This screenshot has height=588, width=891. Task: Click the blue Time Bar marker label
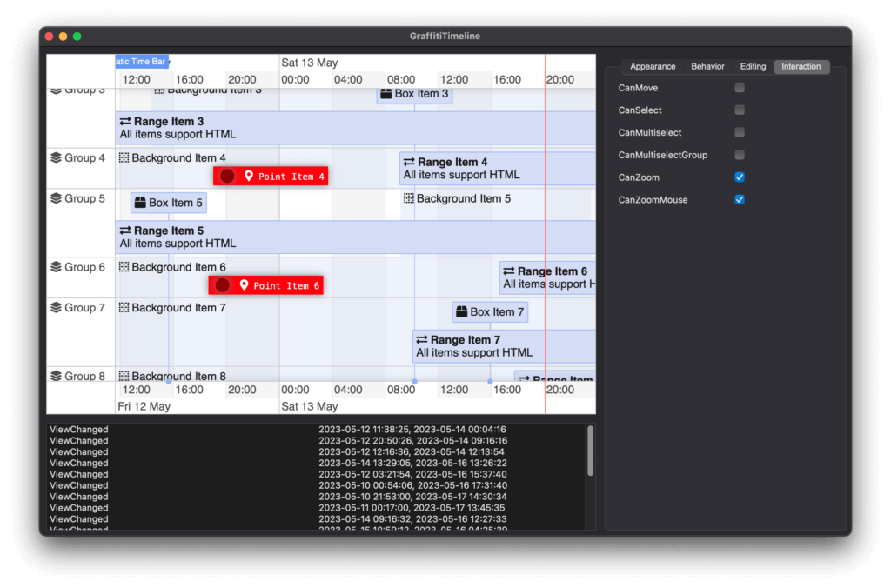click(142, 62)
